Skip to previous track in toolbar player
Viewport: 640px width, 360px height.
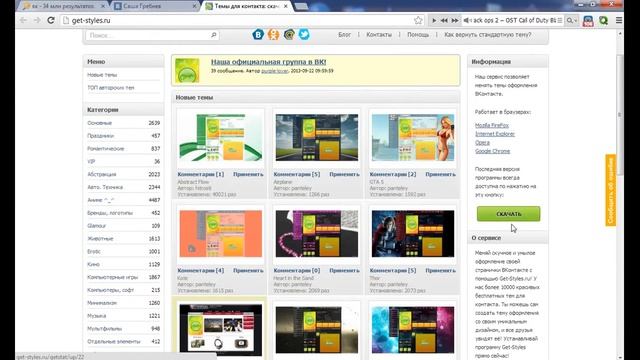click(444, 20)
